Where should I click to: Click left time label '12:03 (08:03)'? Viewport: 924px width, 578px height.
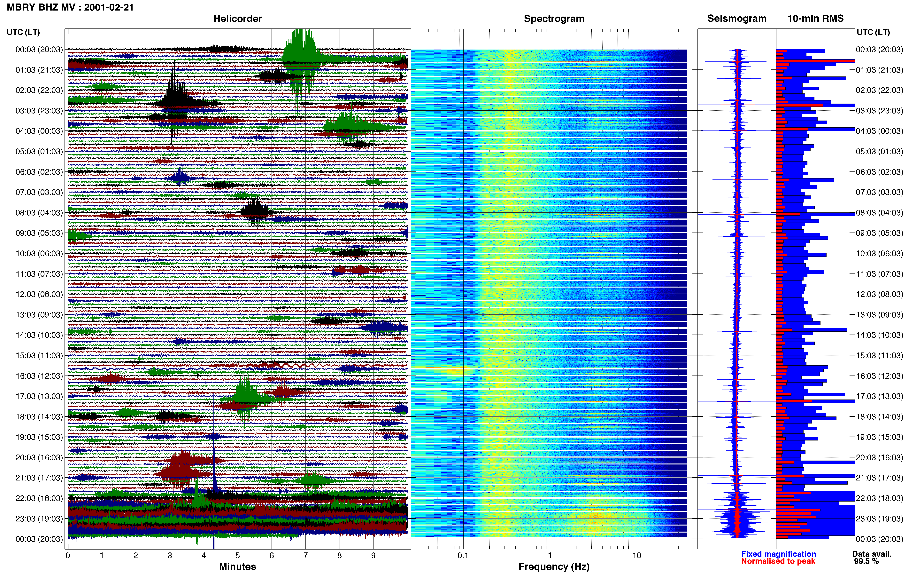39,294
